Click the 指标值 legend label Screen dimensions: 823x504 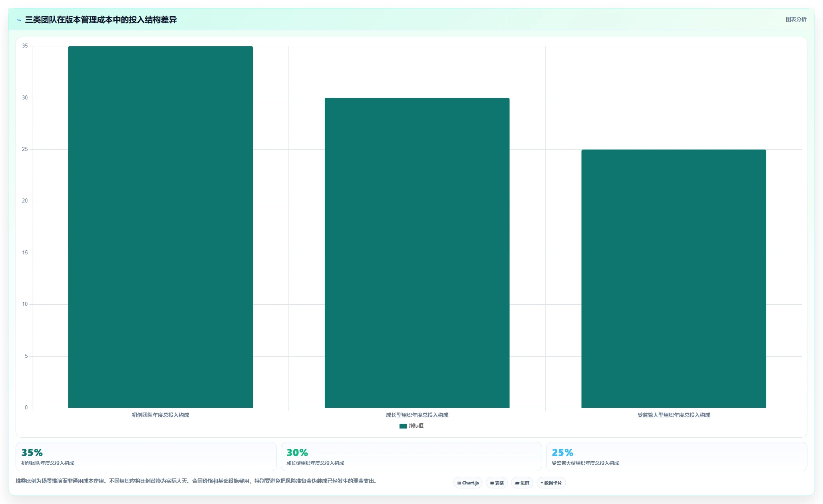(416, 426)
